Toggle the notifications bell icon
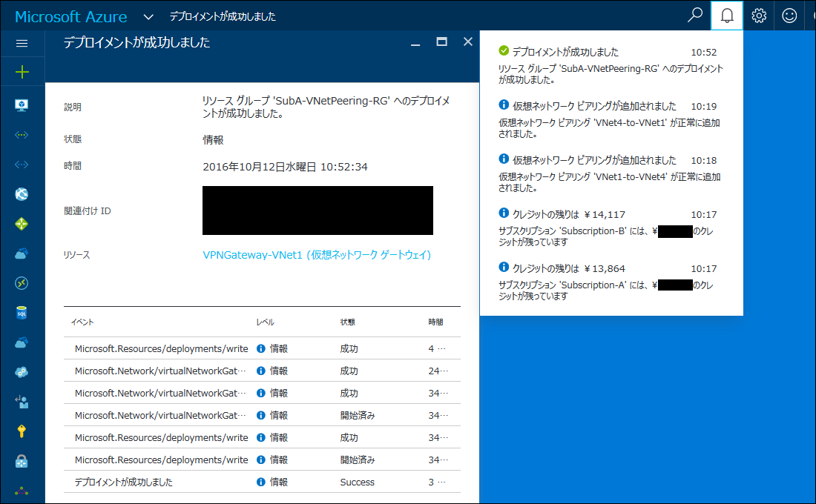 pyautogui.click(x=727, y=16)
